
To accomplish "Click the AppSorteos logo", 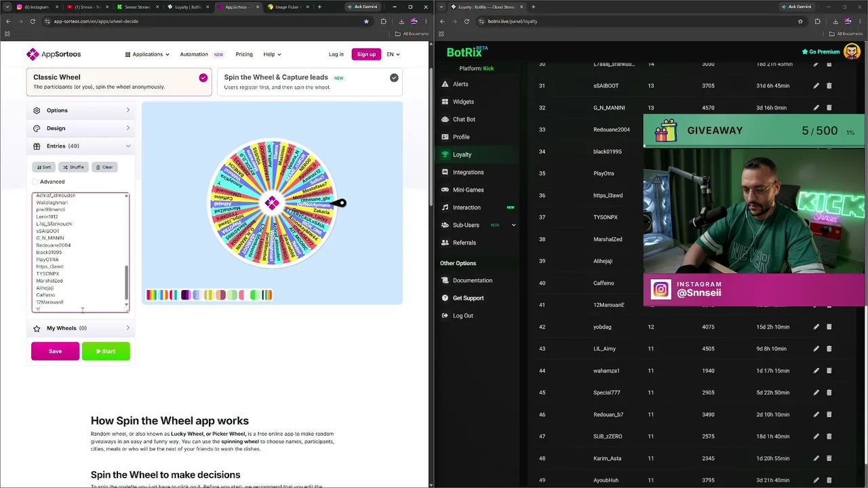I will [x=54, y=54].
